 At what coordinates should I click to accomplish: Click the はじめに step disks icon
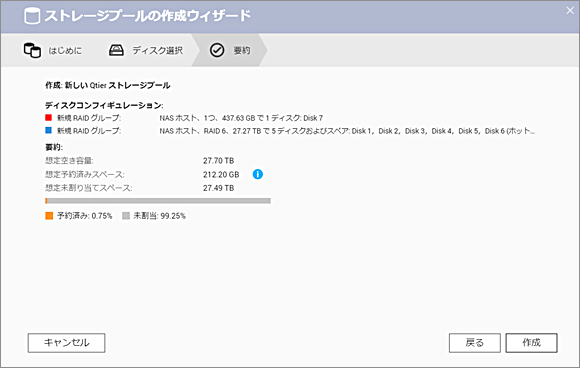32,50
